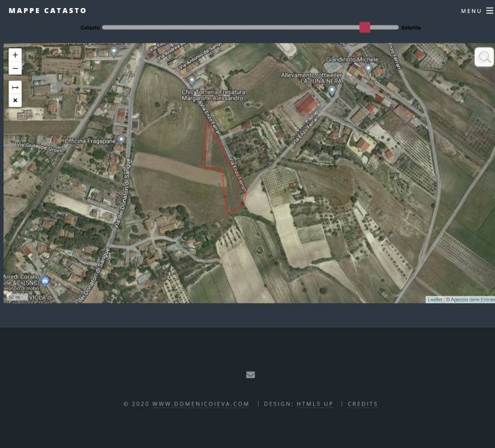Clear measurements with the X button
This screenshot has width=495, height=448.
15,100
